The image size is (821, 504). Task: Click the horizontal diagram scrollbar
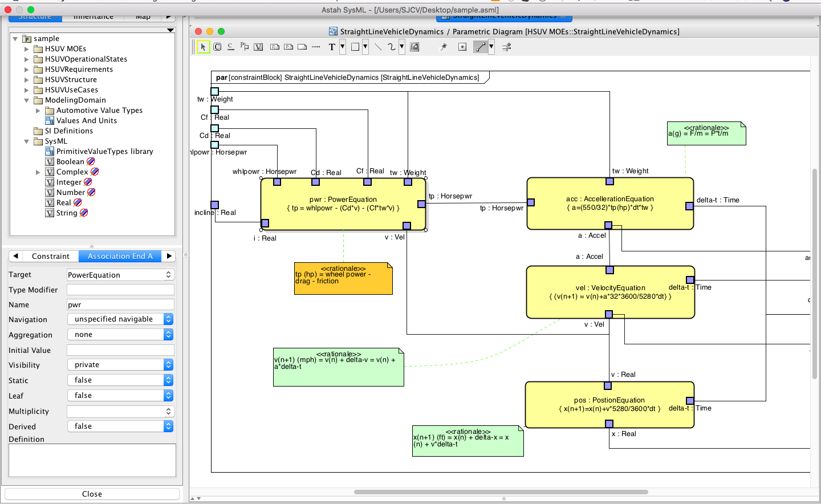pos(501,491)
